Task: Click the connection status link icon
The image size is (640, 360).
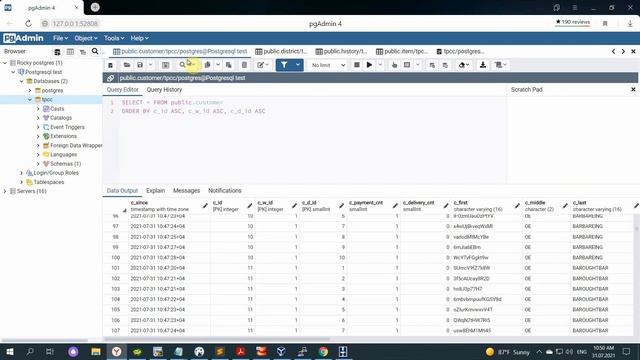Action: [x=111, y=78]
